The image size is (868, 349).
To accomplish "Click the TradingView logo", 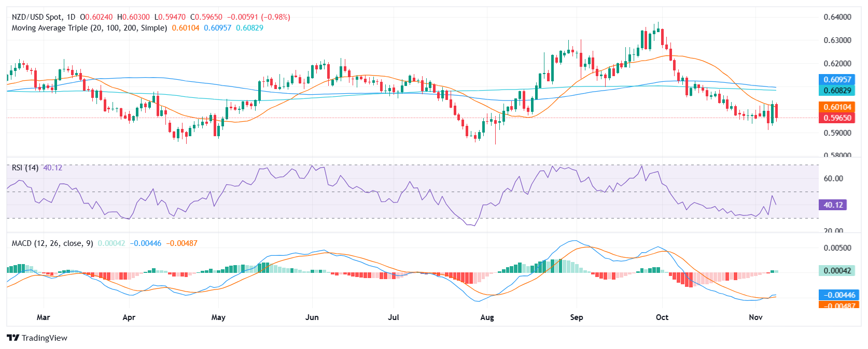I will coord(37,338).
